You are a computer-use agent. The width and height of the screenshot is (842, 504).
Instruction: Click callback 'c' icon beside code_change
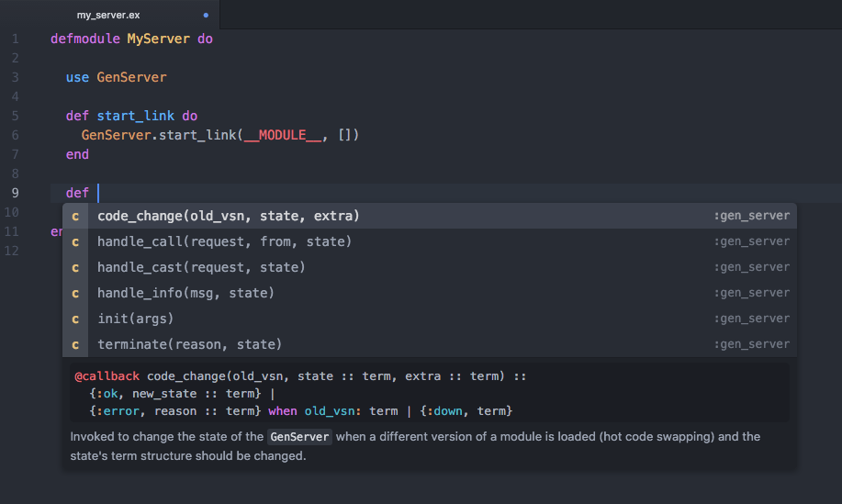[75, 216]
